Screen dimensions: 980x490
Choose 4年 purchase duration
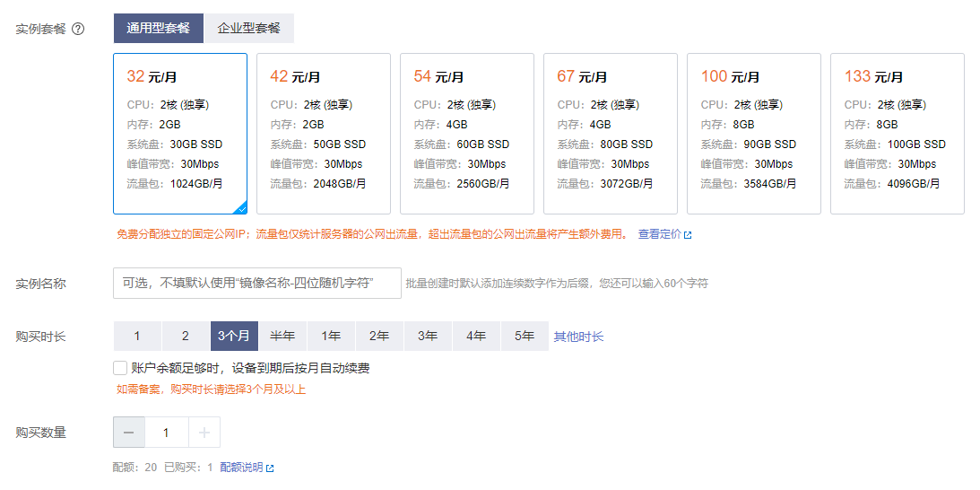[476, 336]
